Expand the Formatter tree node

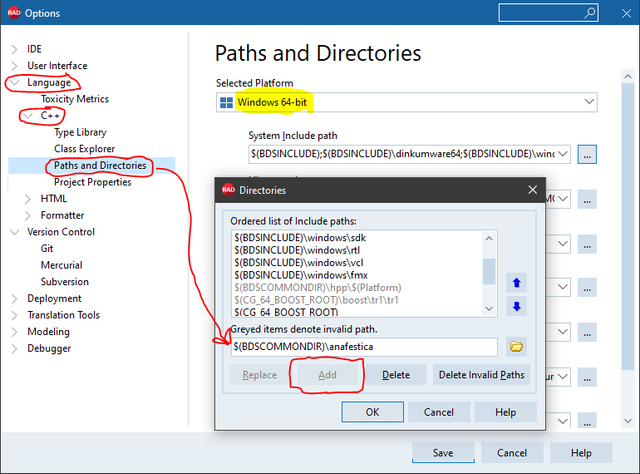[x=28, y=215]
